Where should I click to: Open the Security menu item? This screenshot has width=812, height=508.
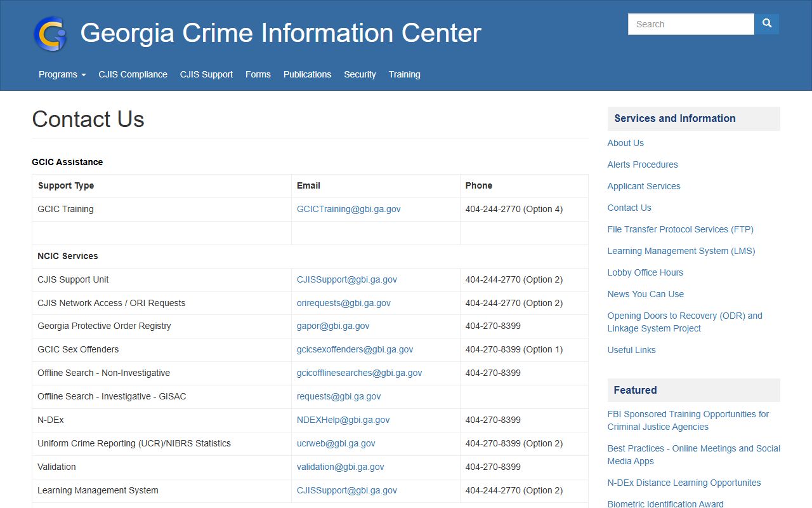click(x=360, y=74)
